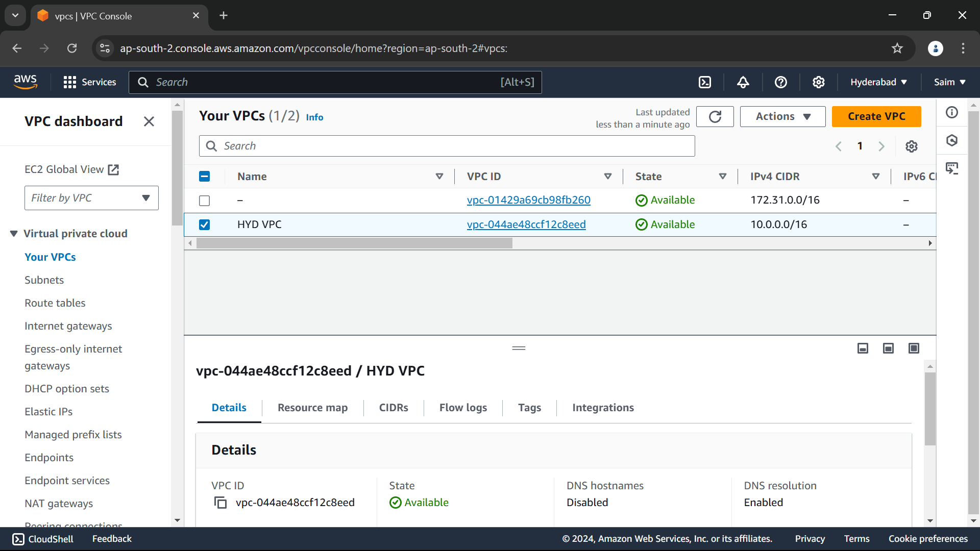The height and width of the screenshot is (551, 980).
Task: Reload the browser page
Action: point(72,48)
